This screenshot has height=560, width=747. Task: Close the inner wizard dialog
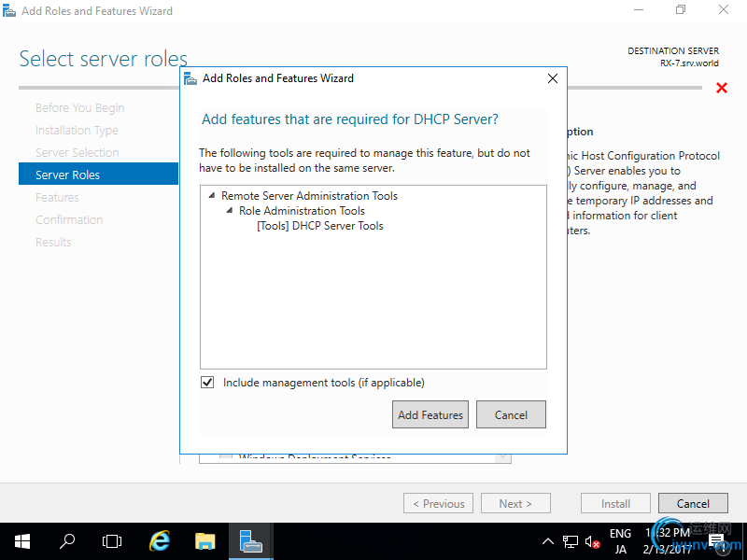click(x=553, y=78)
